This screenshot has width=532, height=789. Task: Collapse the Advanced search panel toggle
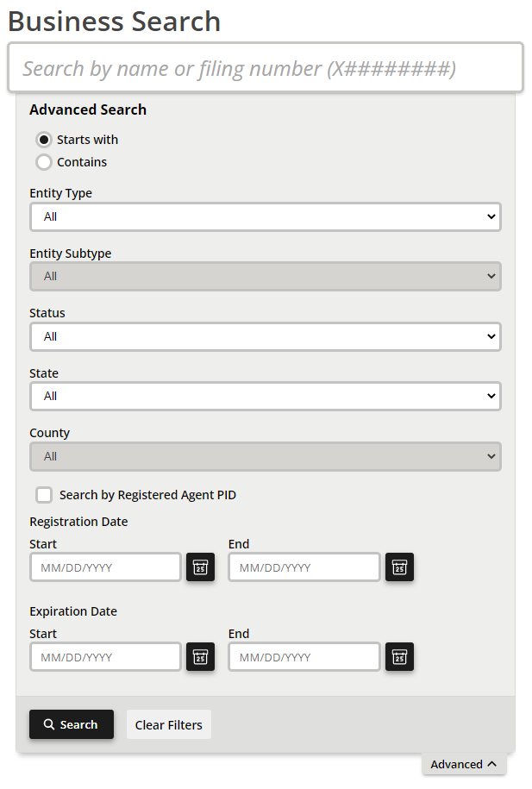point(464,764)
